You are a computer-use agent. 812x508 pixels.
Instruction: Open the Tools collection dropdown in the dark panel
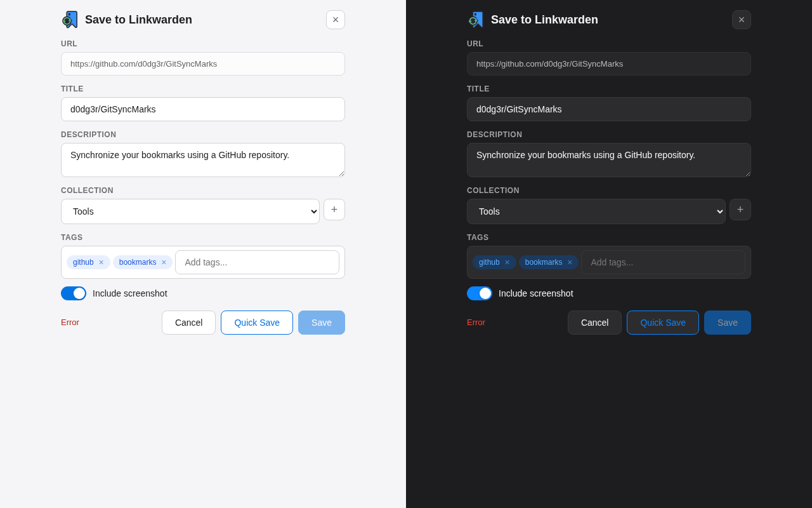pos(596,211)
